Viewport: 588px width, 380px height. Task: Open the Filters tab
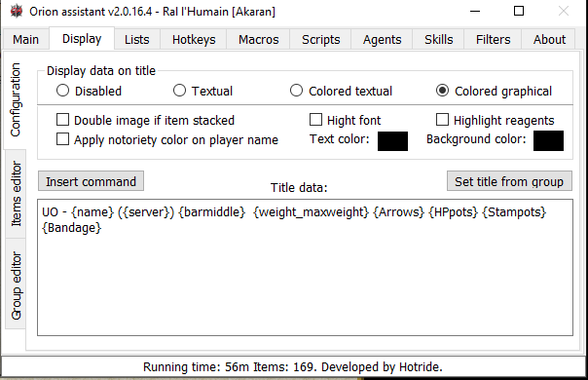[x=494, y=39]
